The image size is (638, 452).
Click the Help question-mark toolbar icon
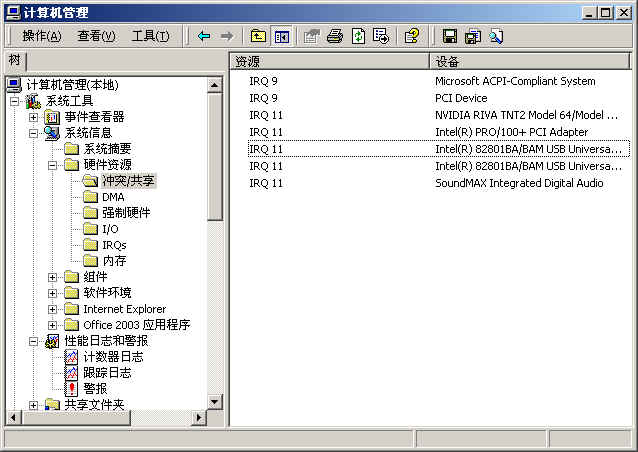pyautogui.click(x=412, y=37)
